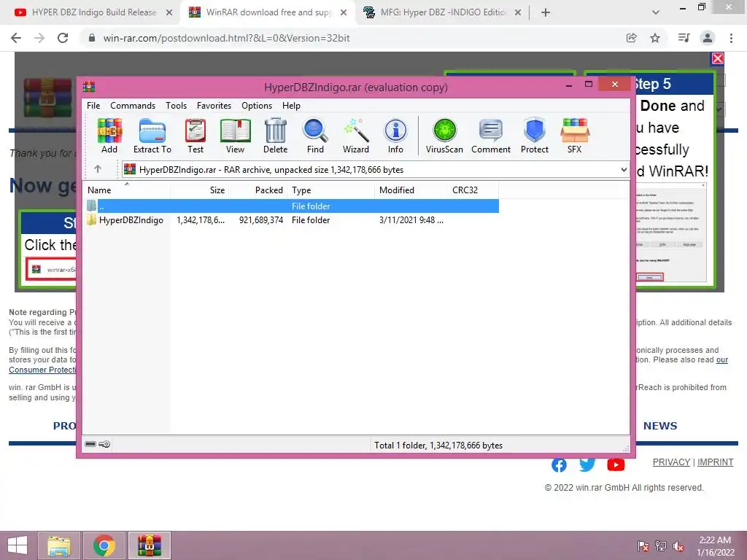The image size is (747, 560).
Task: Click the 3/11/2021 9:48 modified date cell
Action: point(411,220)
